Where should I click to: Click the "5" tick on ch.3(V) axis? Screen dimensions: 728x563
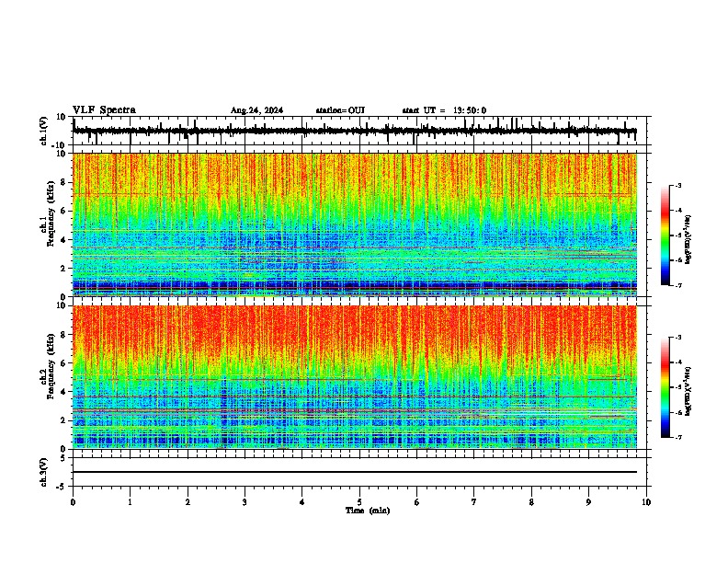[x=63, y=458]
